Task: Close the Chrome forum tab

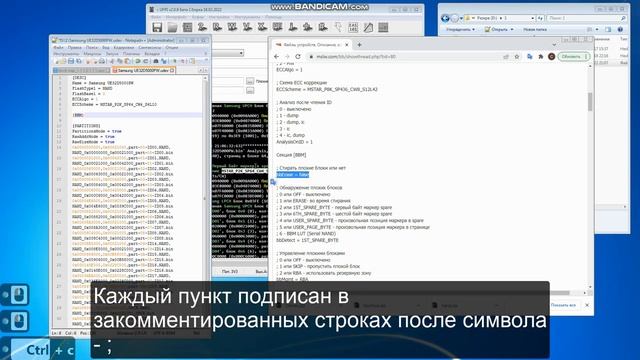Action: click(347, 44)
